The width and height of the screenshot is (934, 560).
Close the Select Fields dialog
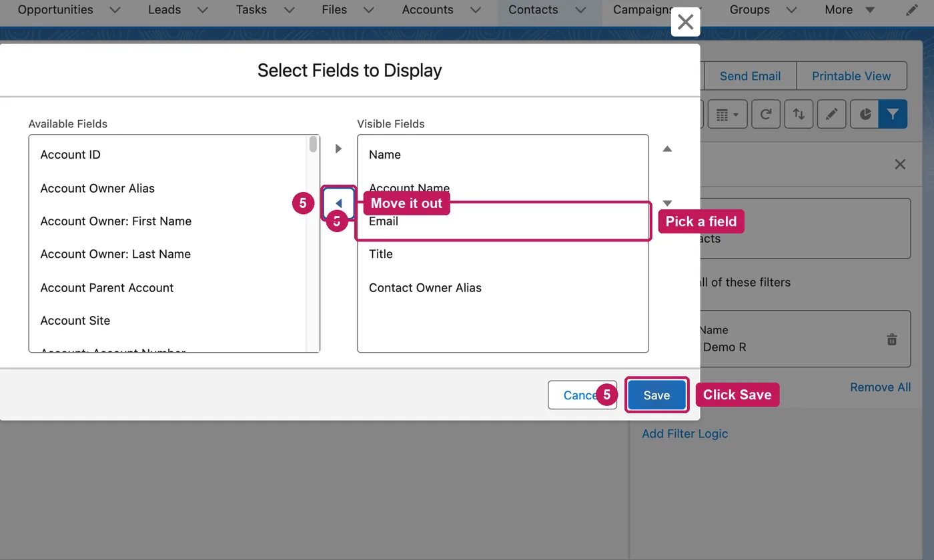click(685, 22)
